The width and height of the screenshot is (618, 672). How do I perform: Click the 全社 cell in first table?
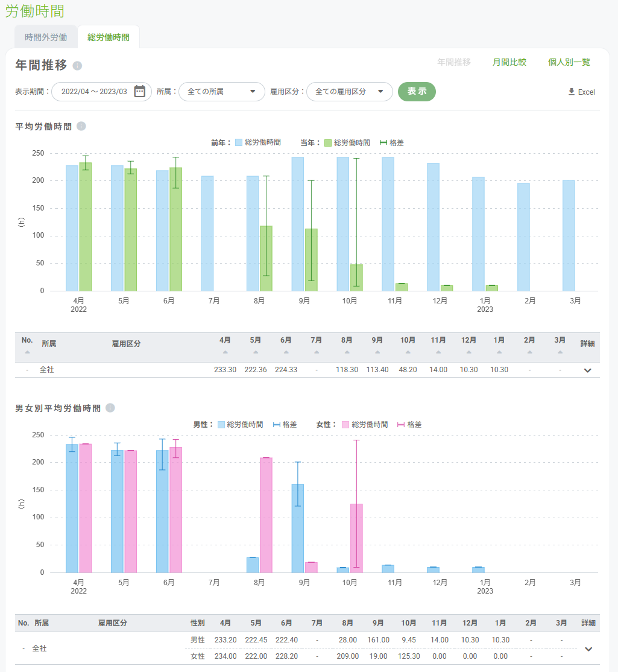coord(46,369)
